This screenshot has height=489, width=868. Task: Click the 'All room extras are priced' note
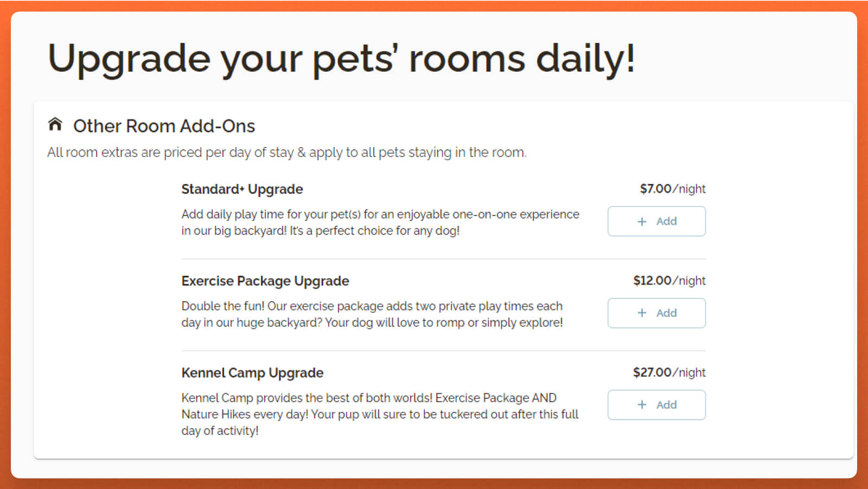click(x=287, y=153)
